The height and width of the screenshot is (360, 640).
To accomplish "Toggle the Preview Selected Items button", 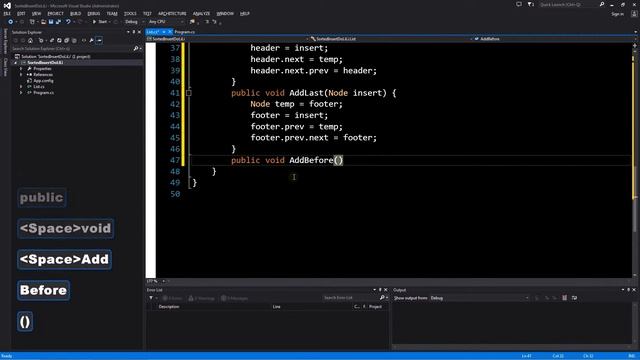I will click(99, 40).
